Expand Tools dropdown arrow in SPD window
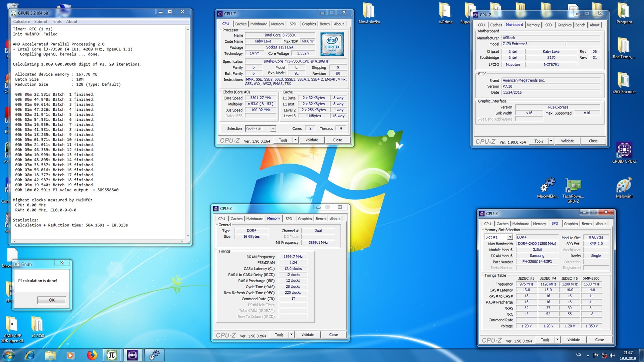The image size is (644, 362). pyautogui.click(x=557, y=340)
